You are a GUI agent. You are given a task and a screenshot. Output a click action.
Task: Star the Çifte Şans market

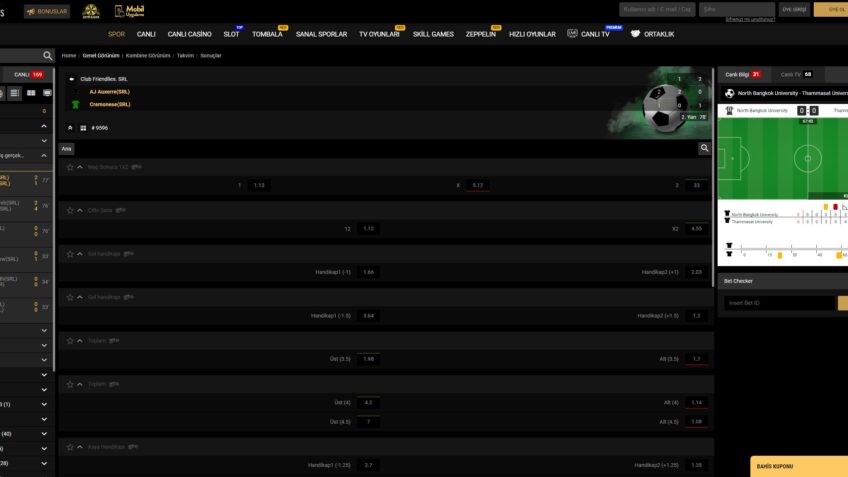point(70,211)
